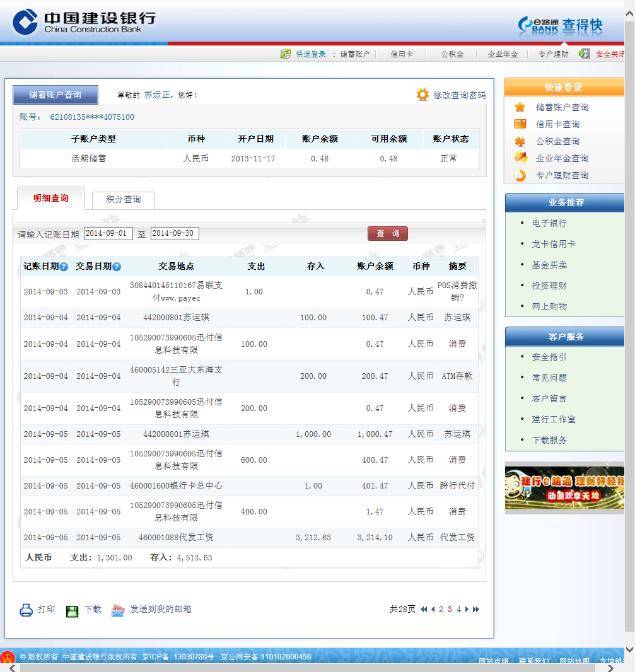635x672 pixels.
Task: Click 专户理财查询 in quick login panel
Action: (x=562, y=175)
